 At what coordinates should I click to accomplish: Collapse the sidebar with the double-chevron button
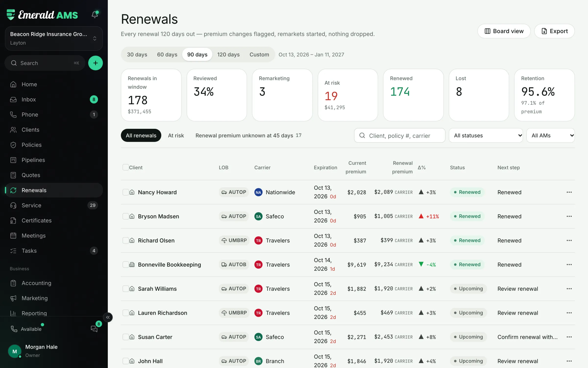click(108, 317)
